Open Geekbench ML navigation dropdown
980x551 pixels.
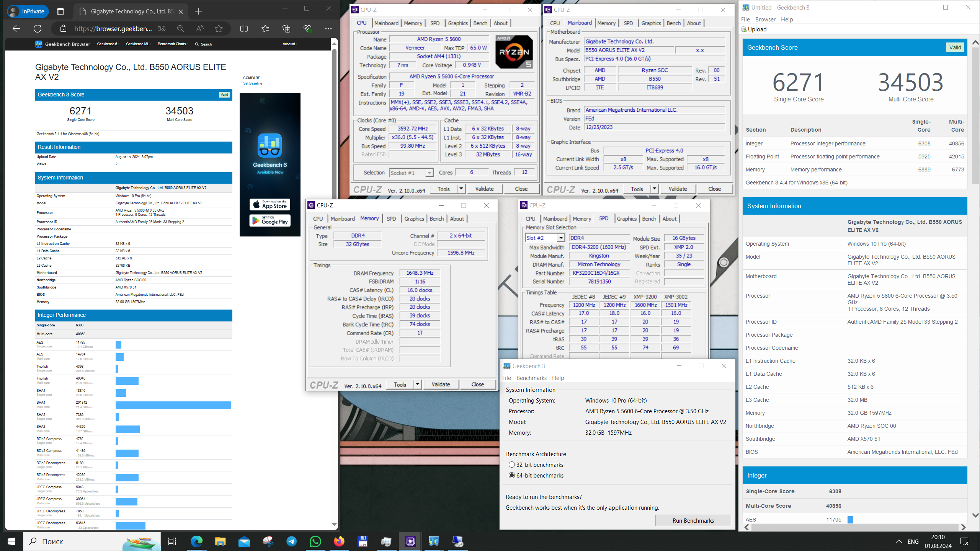[139, 44]
